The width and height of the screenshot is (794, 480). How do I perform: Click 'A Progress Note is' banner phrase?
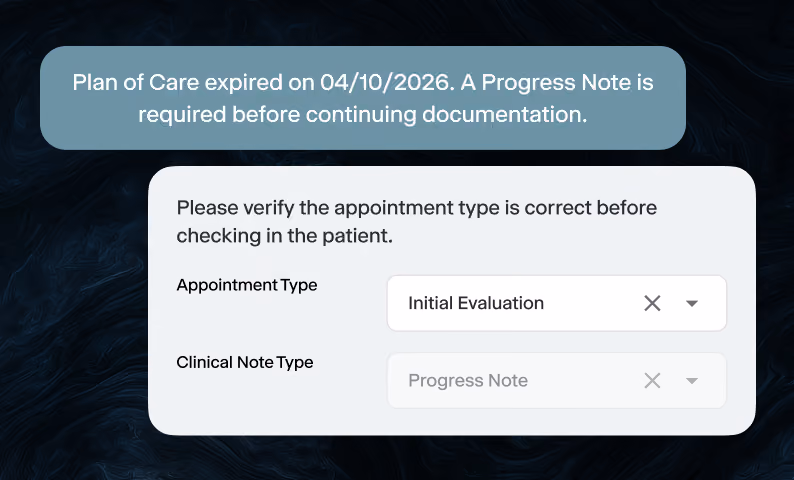[x=557, y=83]
